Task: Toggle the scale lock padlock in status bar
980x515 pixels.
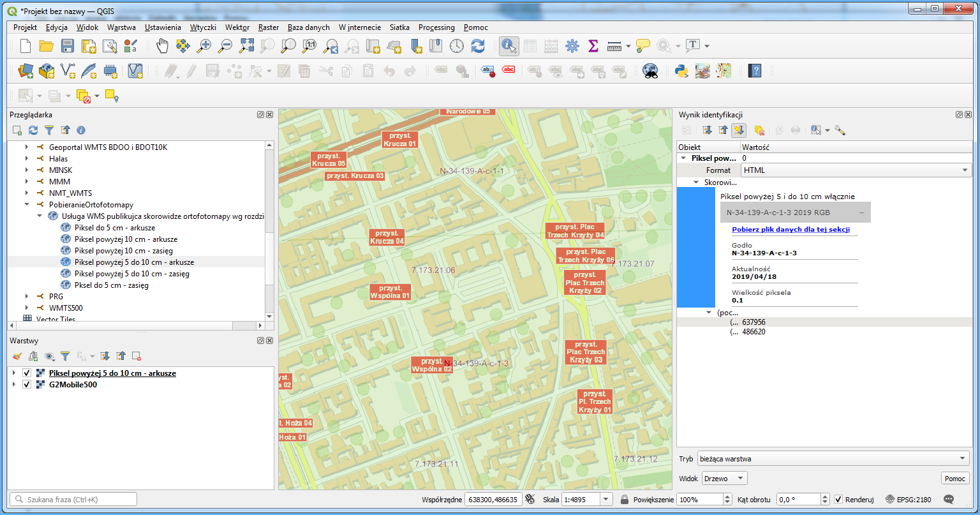Action: click(626, 499)
